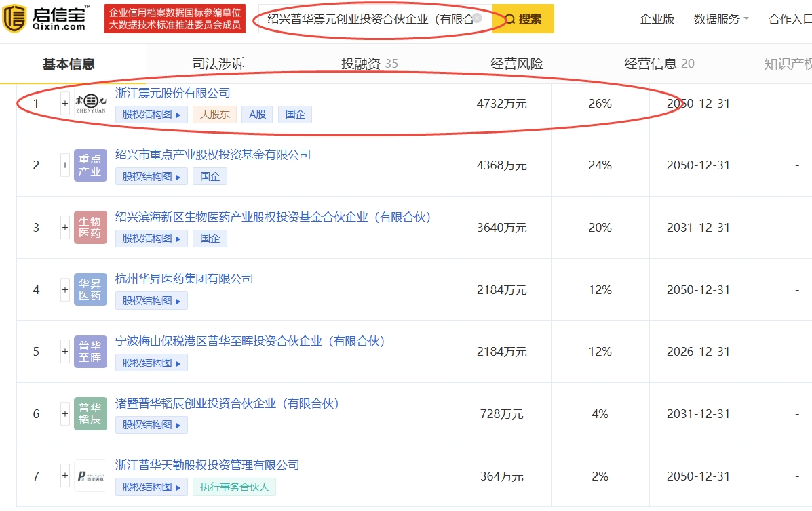The height and width of the screenshot is (511, 812).
Task: Select the 4368万元 amount cell
Action: tap(501, 165)
